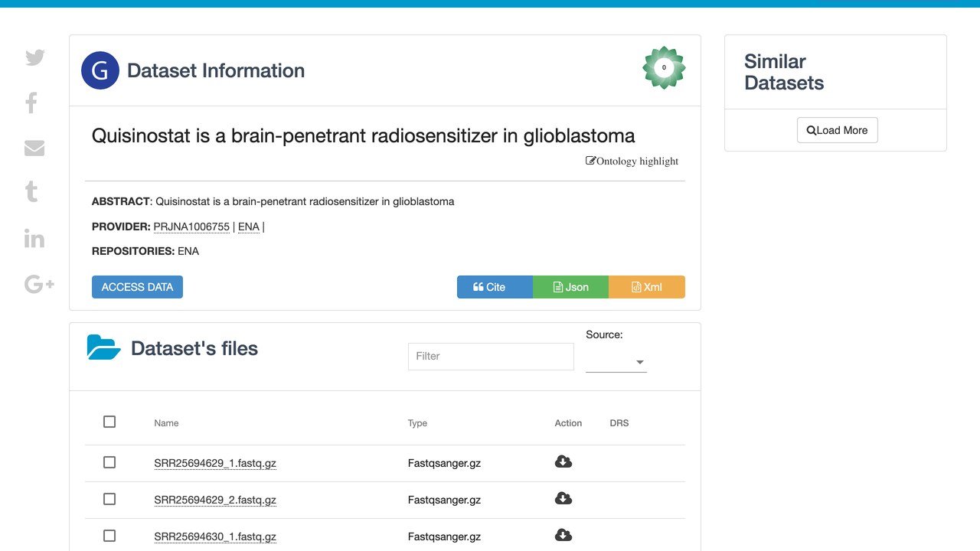Viewport: 980px width, 551px height.
Task: Share dataset on Facebook
Action: pos(31,103)
